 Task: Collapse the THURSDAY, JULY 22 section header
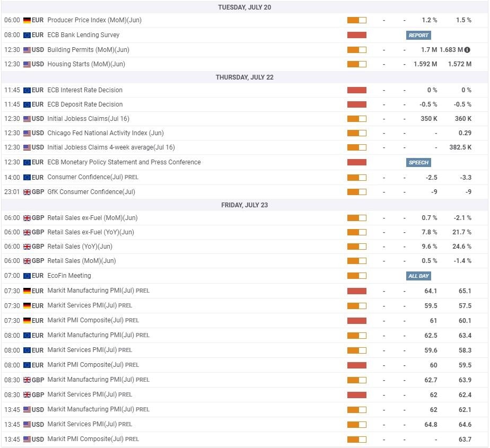245,77
